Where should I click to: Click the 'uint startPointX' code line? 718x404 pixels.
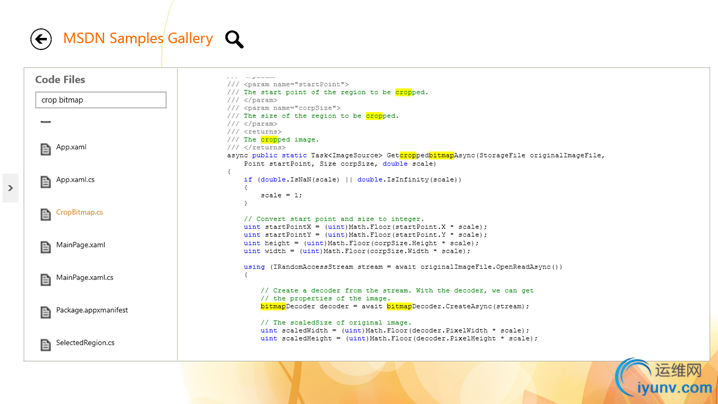coord(365,227)
